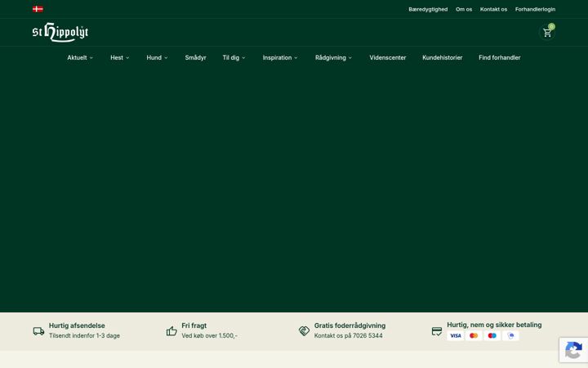Viewport: 588px width, 368px height.
Task: Click the fourth payment method logo
Action: [510, 336]
